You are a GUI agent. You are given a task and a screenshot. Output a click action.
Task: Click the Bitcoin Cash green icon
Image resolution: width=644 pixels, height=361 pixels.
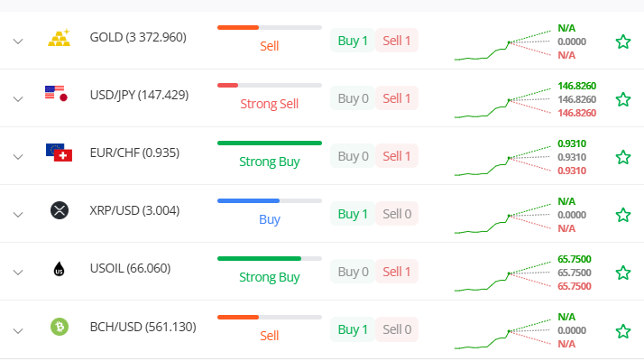click(60, 327)
